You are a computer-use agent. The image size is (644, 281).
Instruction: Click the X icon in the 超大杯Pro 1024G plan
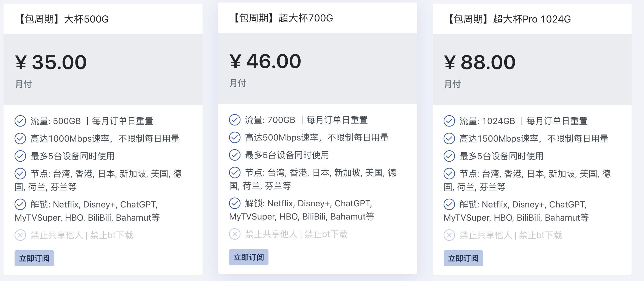pos(449,235)
